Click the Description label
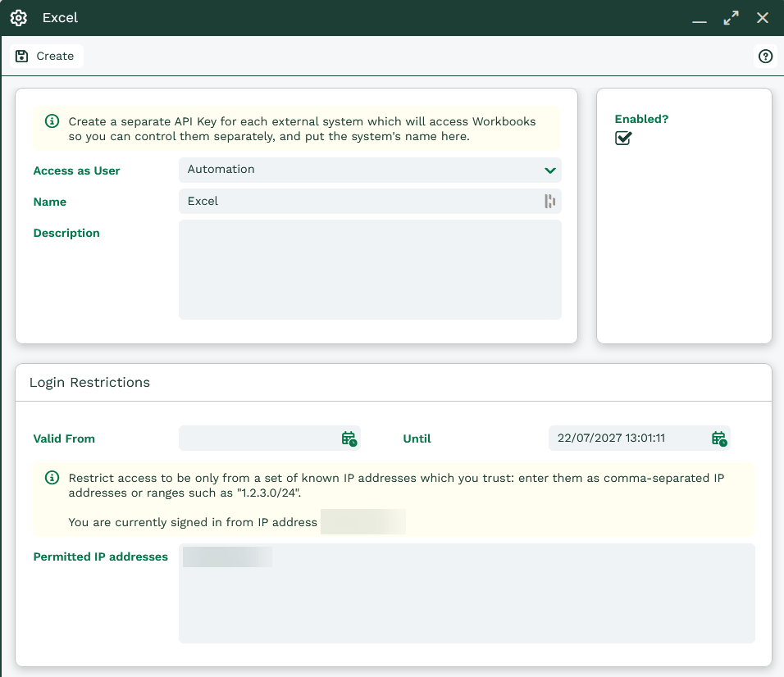 [x=66, y=233]
